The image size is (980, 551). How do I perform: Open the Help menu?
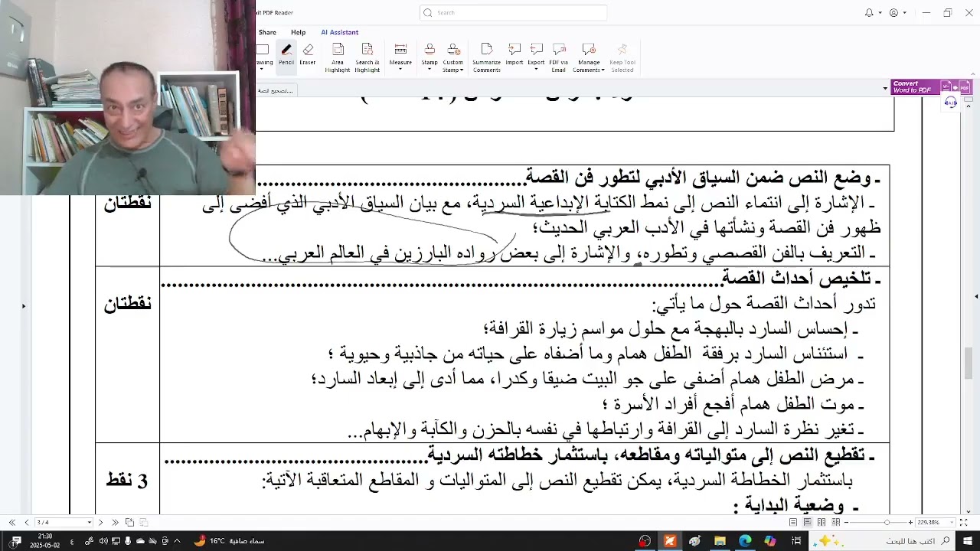point(299,32)
